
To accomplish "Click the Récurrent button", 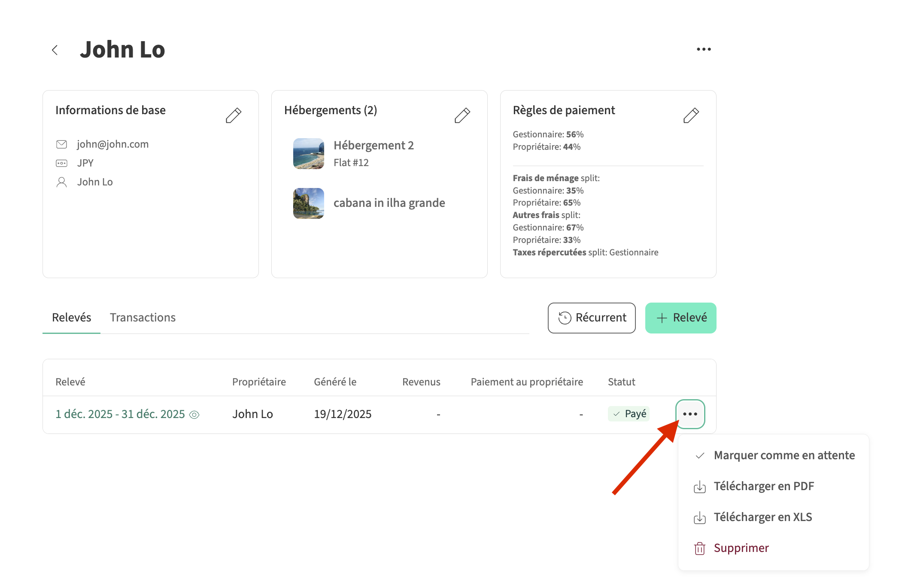I will [591, 318].
